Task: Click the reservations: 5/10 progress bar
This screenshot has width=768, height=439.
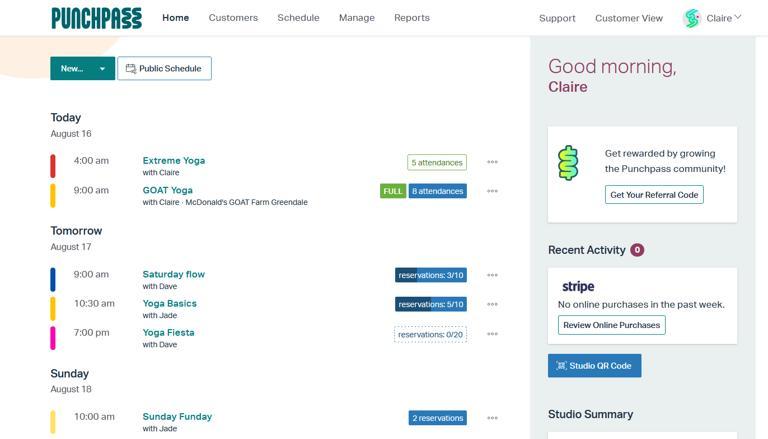Action: tap(431, 304)
